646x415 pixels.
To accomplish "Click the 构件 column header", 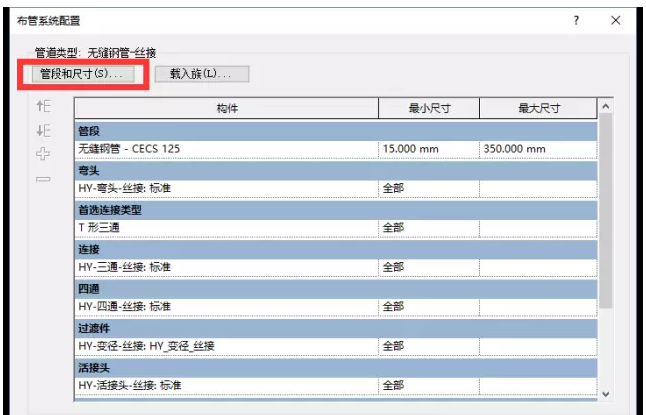I will (226, 108).
